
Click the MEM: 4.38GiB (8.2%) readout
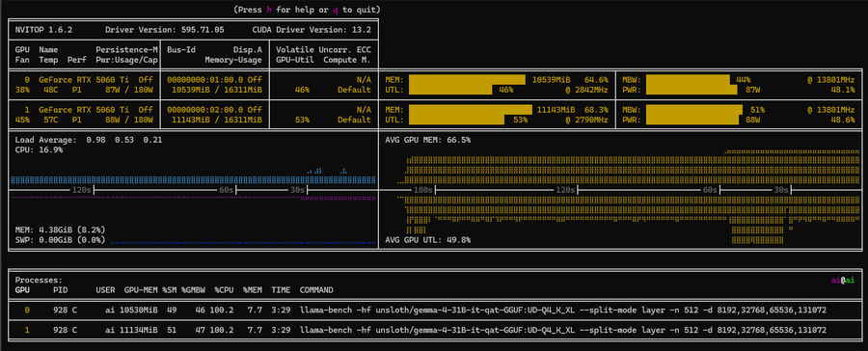pyautogui.click(x=61, y=229)
